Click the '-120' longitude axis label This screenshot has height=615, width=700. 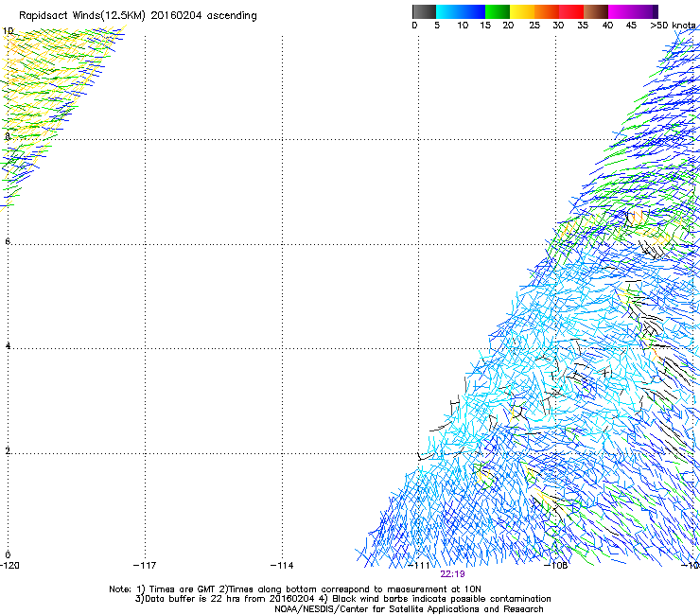[x=9, y=566]
